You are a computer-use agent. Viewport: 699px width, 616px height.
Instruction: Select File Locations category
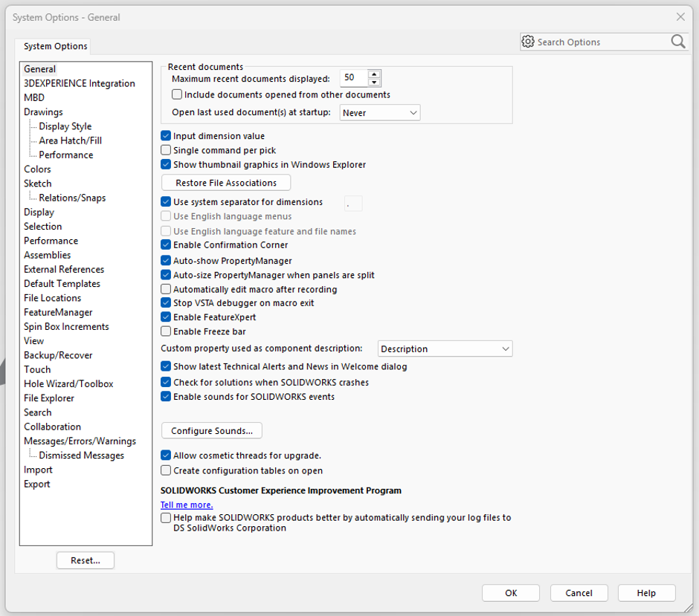click(53, 297)
